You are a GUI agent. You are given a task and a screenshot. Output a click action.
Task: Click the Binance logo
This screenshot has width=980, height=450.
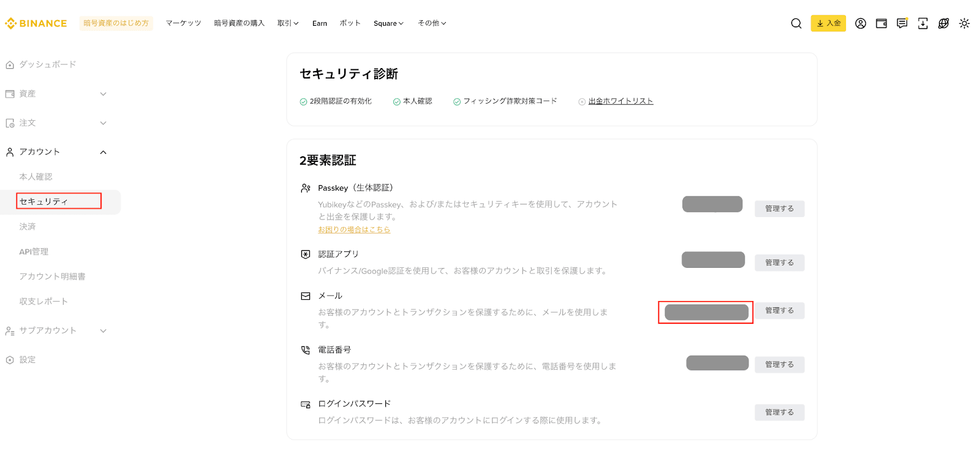pyautogui.click(x=36, y=23)
